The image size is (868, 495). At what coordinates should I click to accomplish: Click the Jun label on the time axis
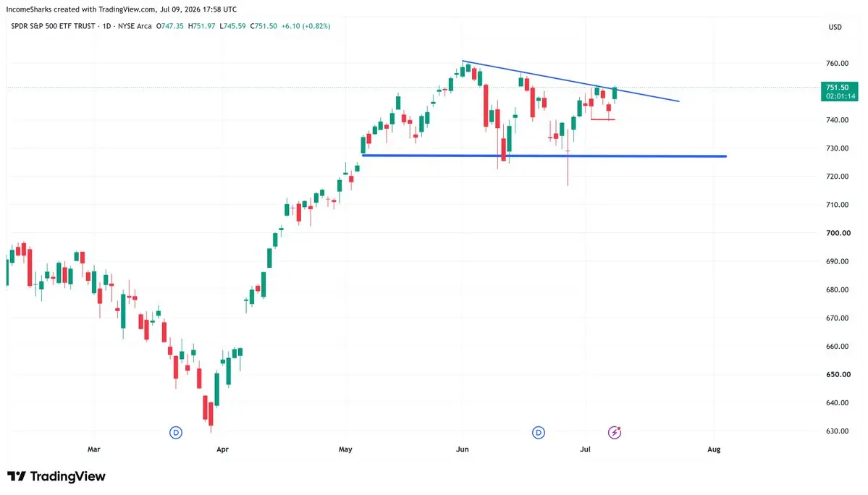pyautogui.click(x=462, y=449)
